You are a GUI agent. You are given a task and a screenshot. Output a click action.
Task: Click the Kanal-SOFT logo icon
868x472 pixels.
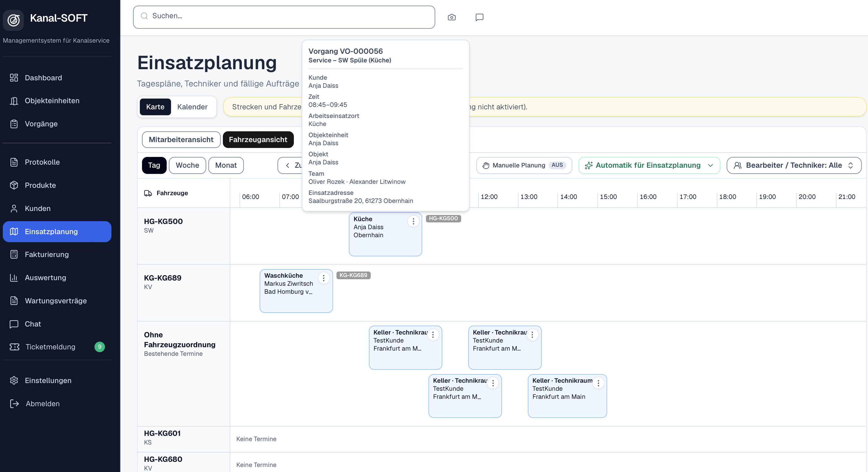click(x=14, y=20)
